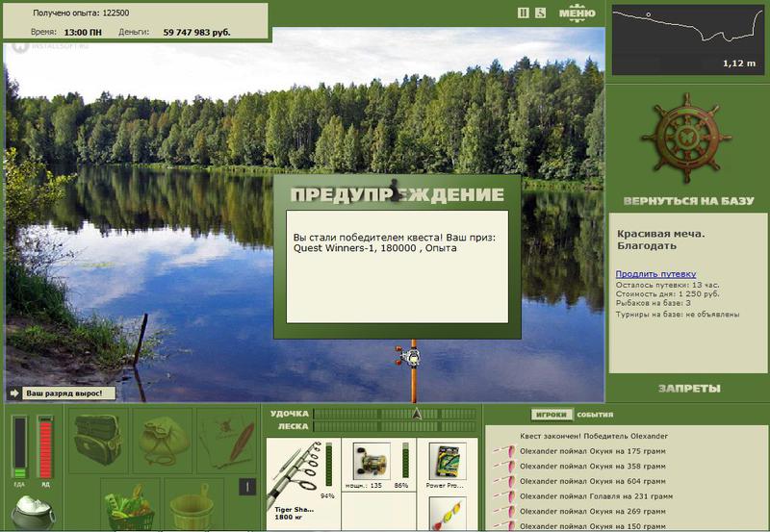
Task: Select the reel slot with мощн. 135
Action: 378,466
